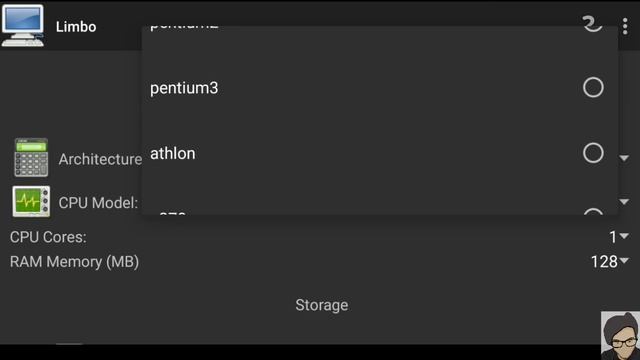This screenshot has width=640, height=360.
Task: Click the RAM Memory (MB) label
Action: point(74,262)
